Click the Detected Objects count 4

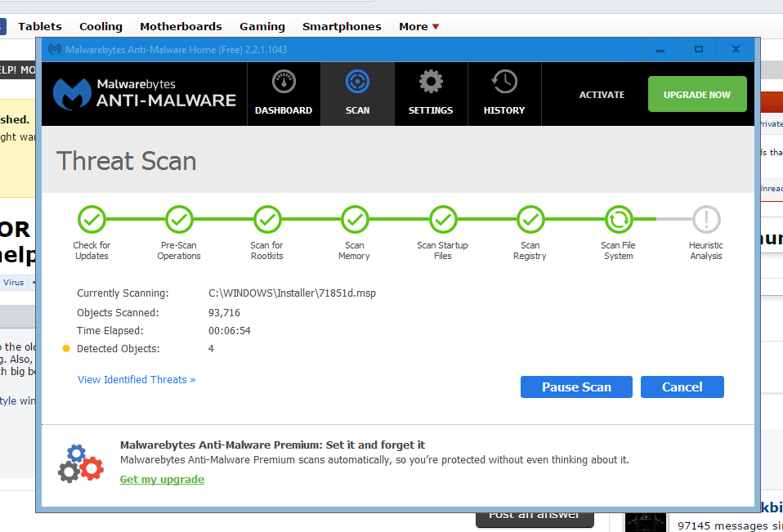coord(211,349)
